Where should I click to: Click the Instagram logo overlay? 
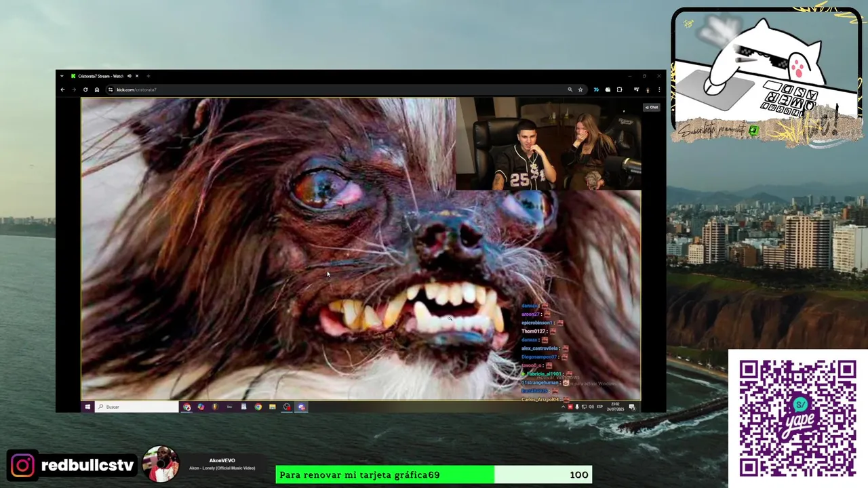click(x=22, y=466)
